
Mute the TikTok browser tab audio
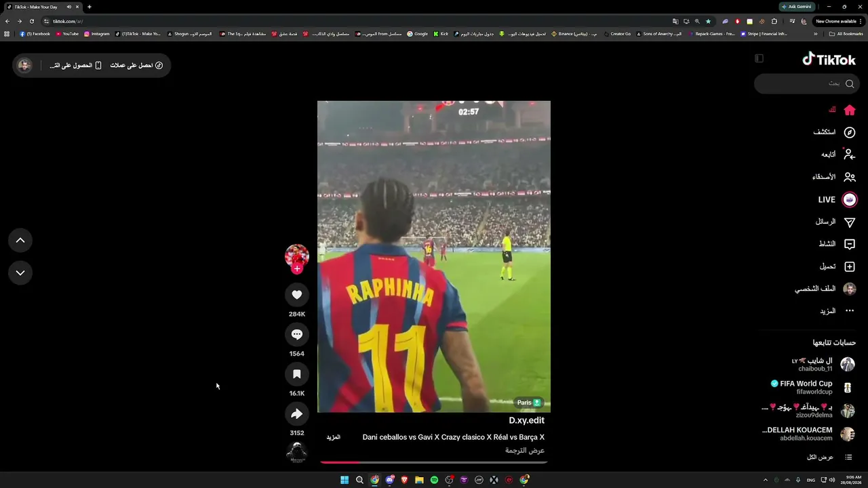pyautogui.click(x=68, y=7)
